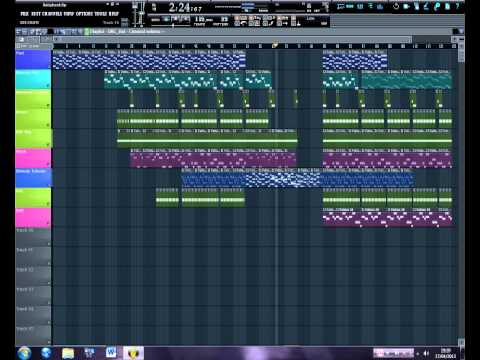Toggle mute LED on Track 10

click(x=49, y=244)
